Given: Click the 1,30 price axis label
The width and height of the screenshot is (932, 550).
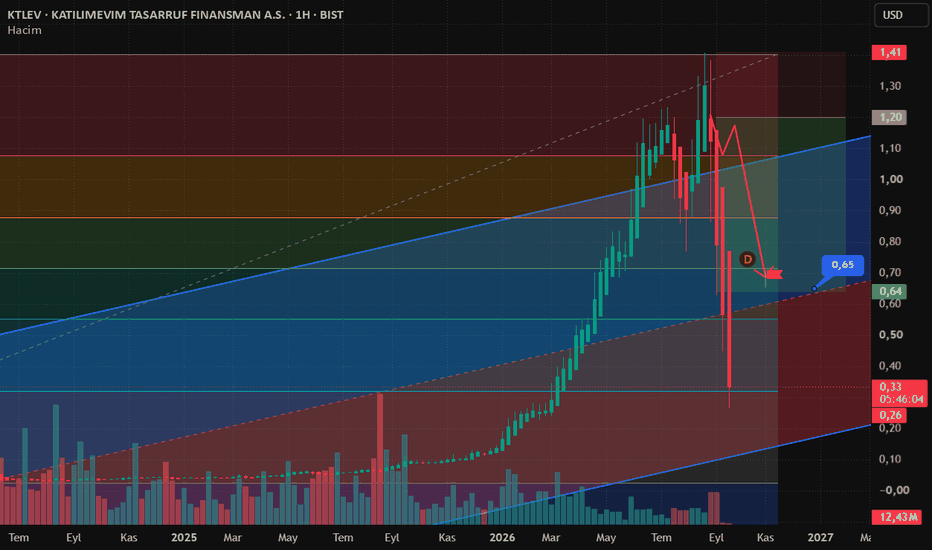Looking at the screenshot, I should [x=891, y=86].
